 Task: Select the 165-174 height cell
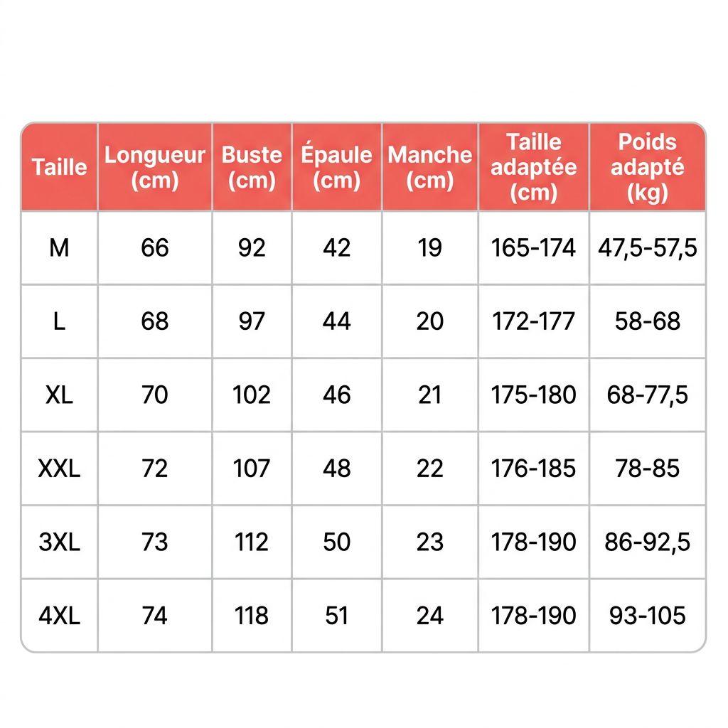pyautogui.click(x=533, y=248)
